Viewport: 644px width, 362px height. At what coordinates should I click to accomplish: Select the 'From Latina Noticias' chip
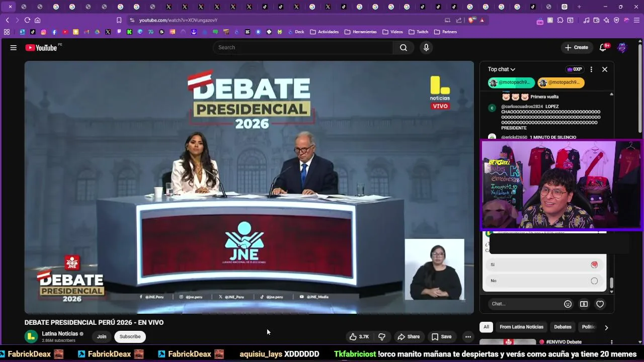click(x=521, y=327)
